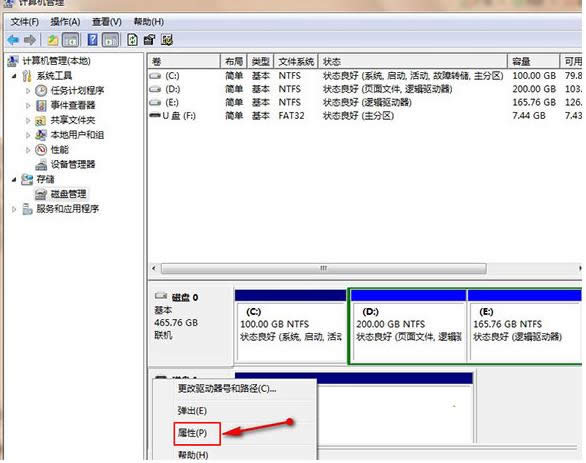The image size is (586, 463).
Task: Select 事件查看器 in the tree
Action: coord(73,105)
